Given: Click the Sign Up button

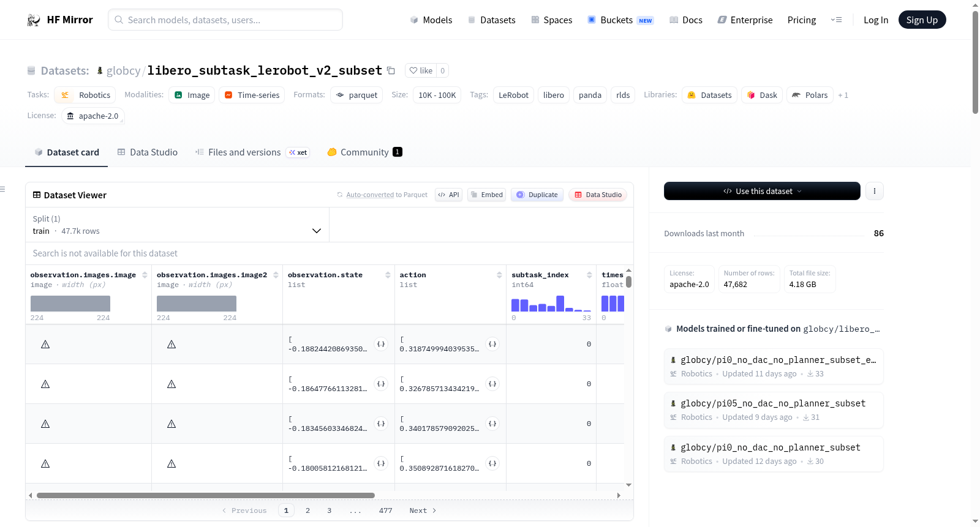Looking at the screenshot, I should tap(922, 20).
